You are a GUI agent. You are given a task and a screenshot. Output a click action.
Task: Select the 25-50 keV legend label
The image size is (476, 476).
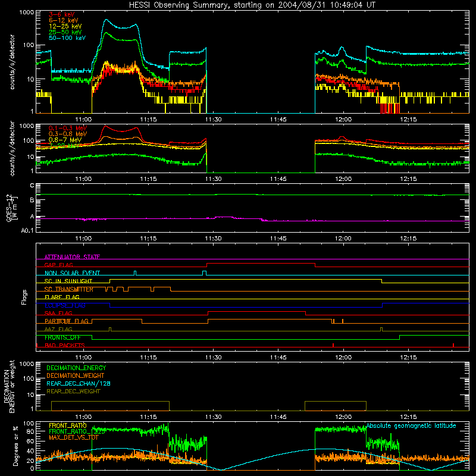coord(65,32)
